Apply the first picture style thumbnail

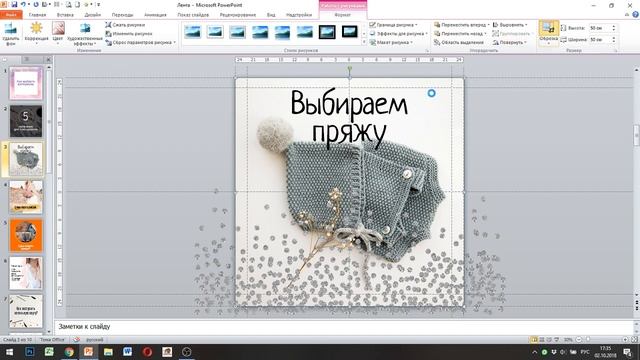pyautogui.click(x=193, y=32)
